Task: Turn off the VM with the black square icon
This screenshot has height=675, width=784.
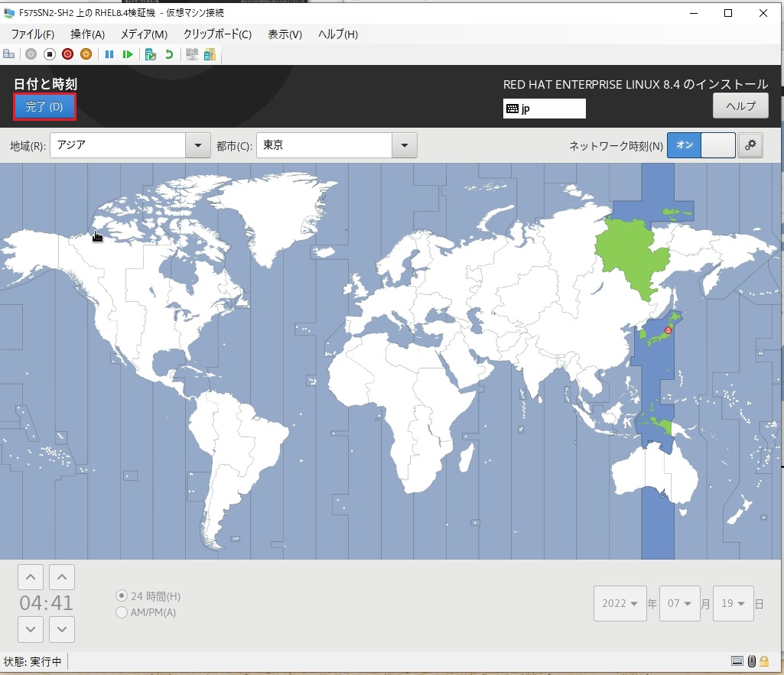Action: [50, 54]
